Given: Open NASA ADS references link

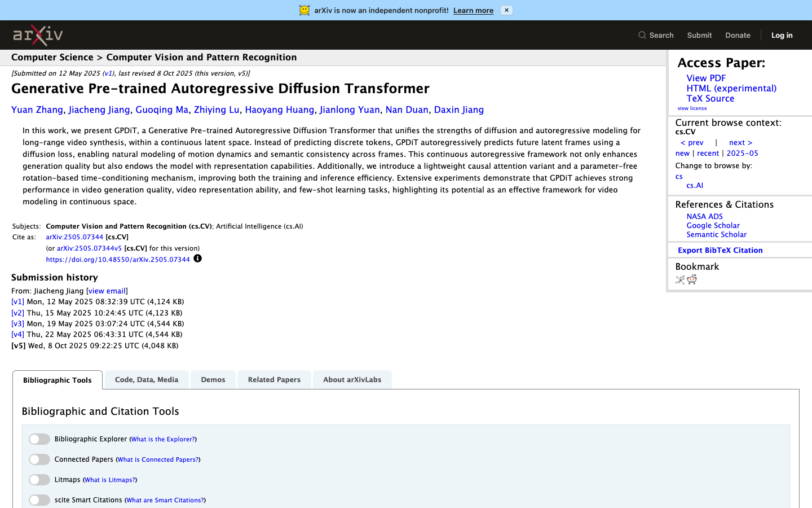Looking at the screenshot, I should tap(704, 216).
